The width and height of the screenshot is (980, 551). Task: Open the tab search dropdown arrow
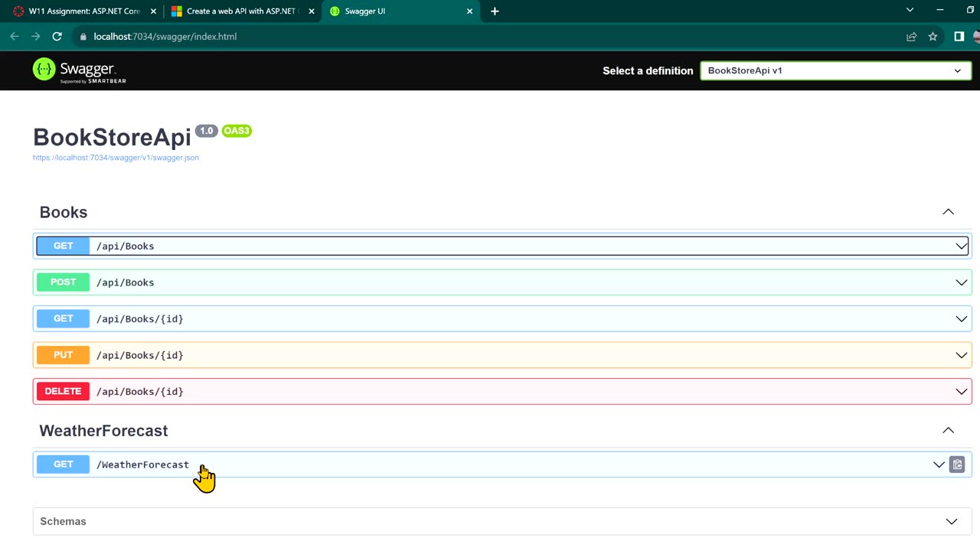coord(910,10)
